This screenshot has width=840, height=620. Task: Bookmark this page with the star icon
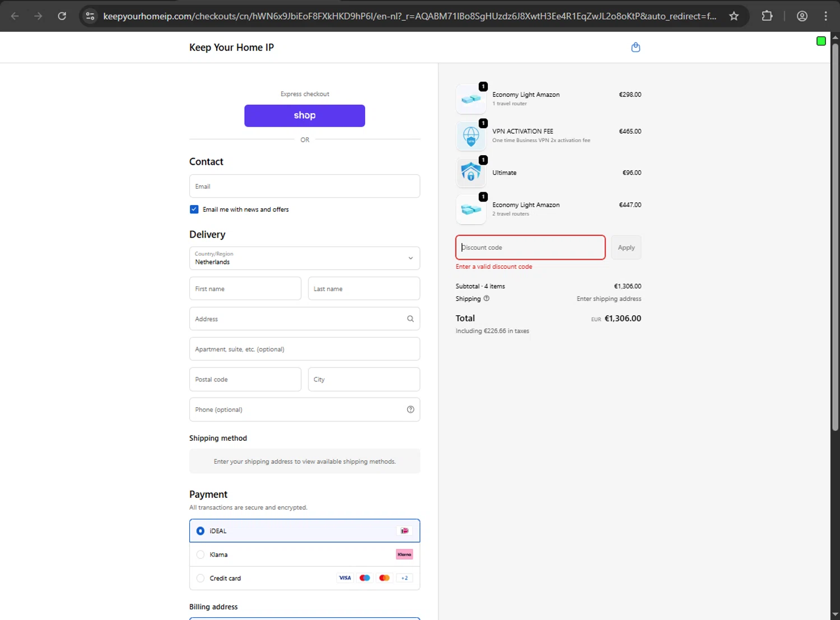click(734, 16)
